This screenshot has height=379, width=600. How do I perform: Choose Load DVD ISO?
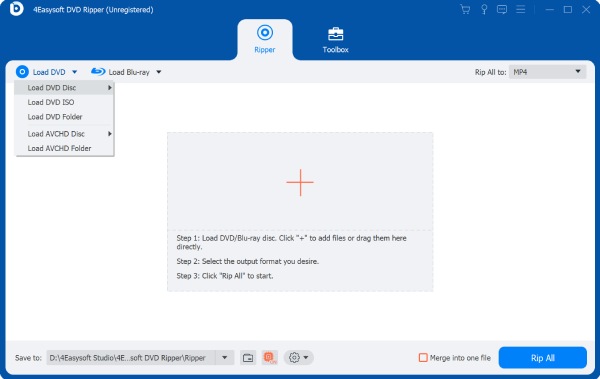(x=64, y=102)
